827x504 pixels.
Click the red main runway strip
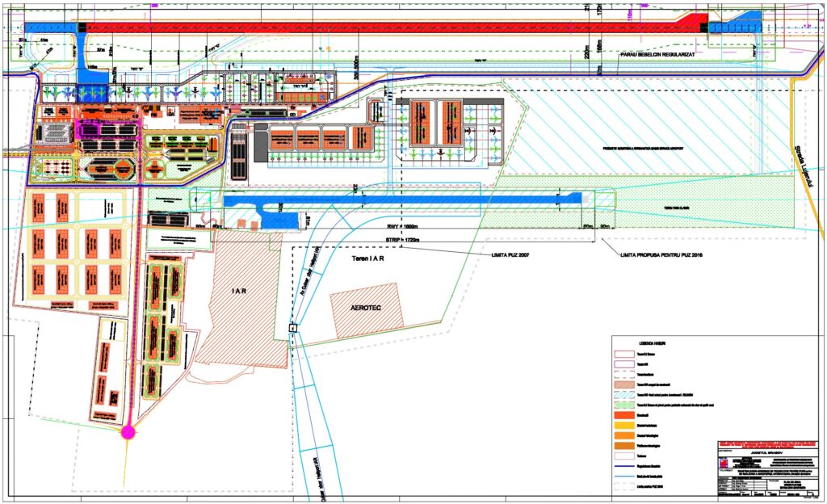tap(393, 27)
